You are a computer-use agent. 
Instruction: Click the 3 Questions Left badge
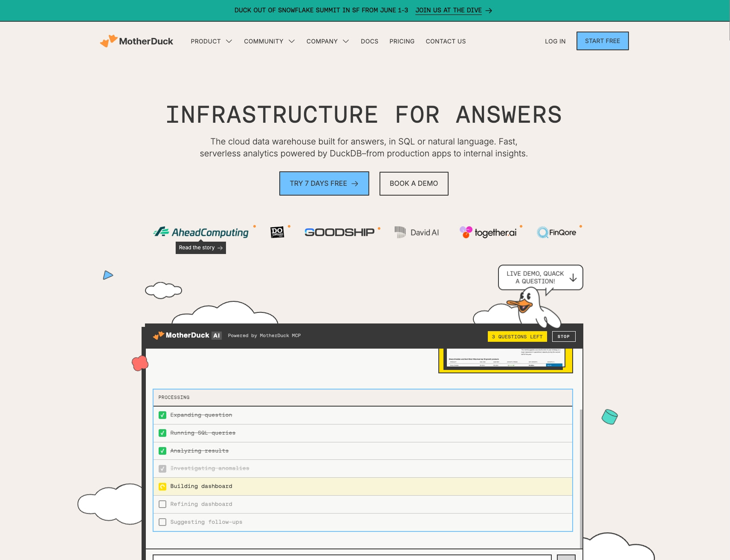517,336
